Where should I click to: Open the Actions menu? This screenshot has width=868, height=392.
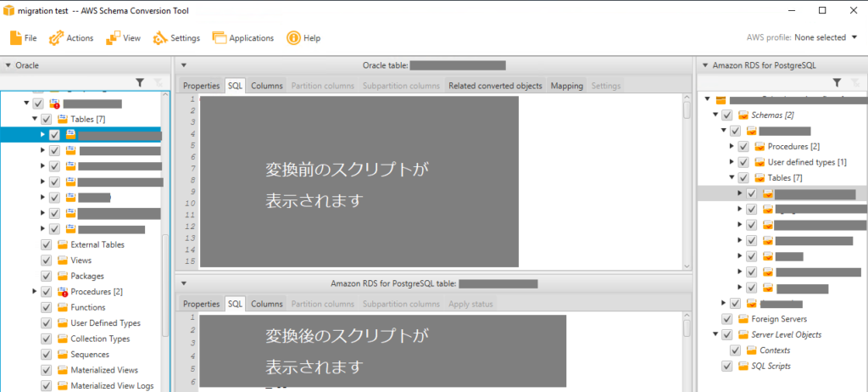(x=71, y=37)
